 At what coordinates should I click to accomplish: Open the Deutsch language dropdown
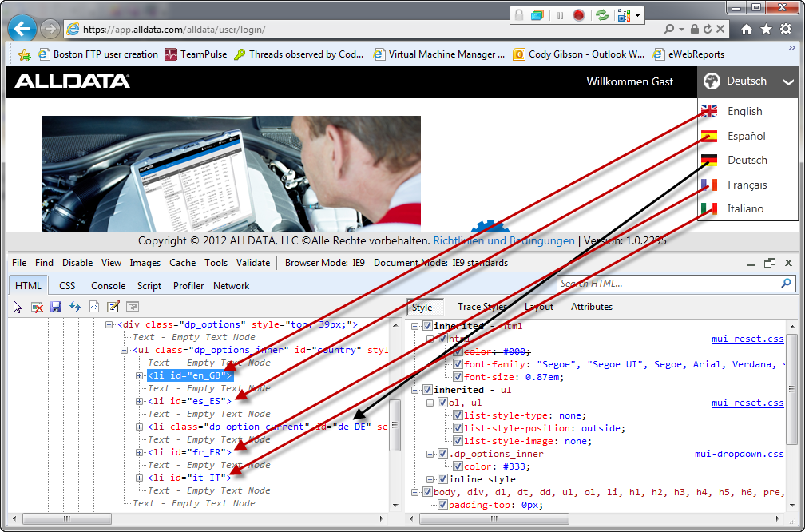tap(747, 81)
